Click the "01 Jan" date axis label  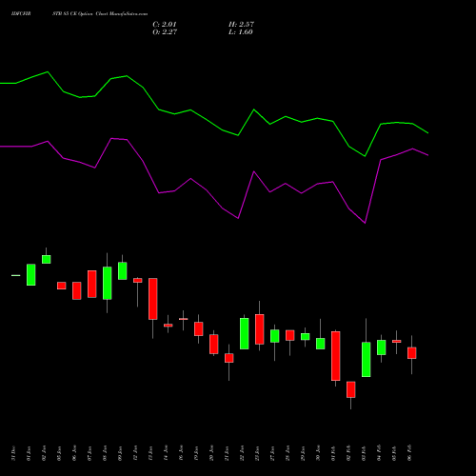29,453
